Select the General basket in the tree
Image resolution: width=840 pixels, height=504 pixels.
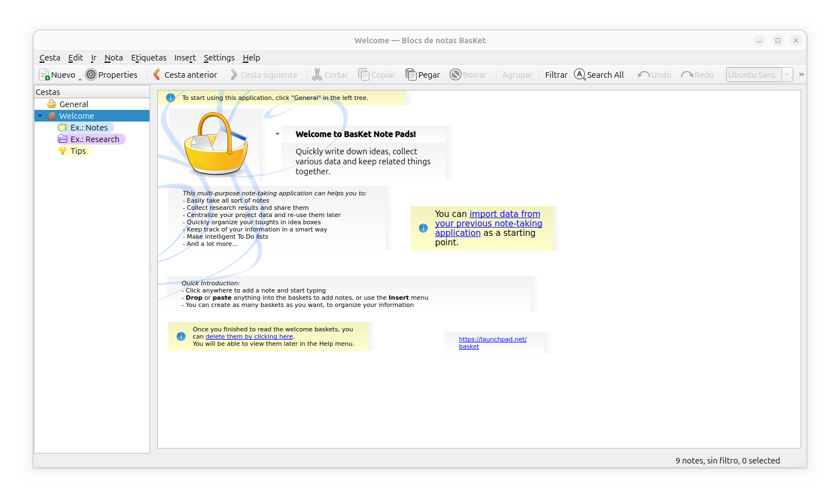click(92, 104)
